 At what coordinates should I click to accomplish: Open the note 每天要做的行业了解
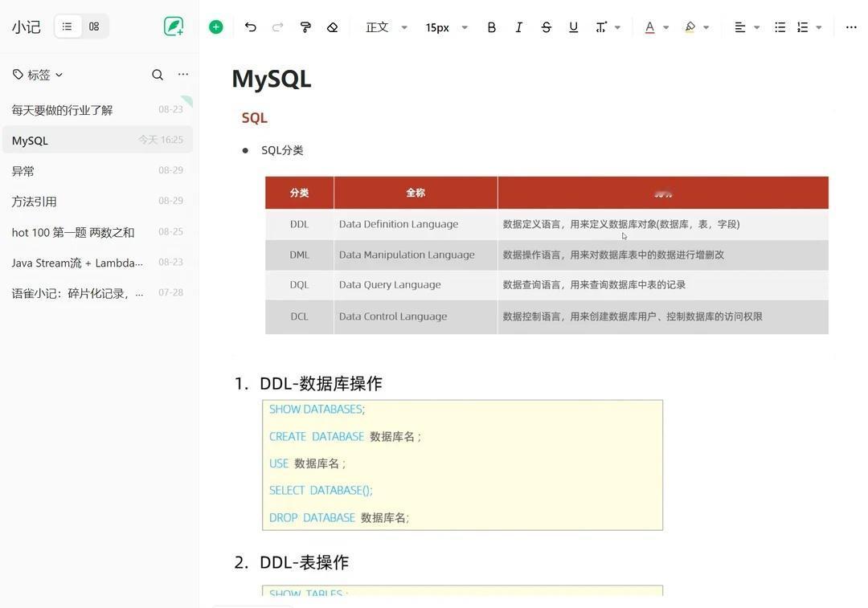click(x=97, y=109)
